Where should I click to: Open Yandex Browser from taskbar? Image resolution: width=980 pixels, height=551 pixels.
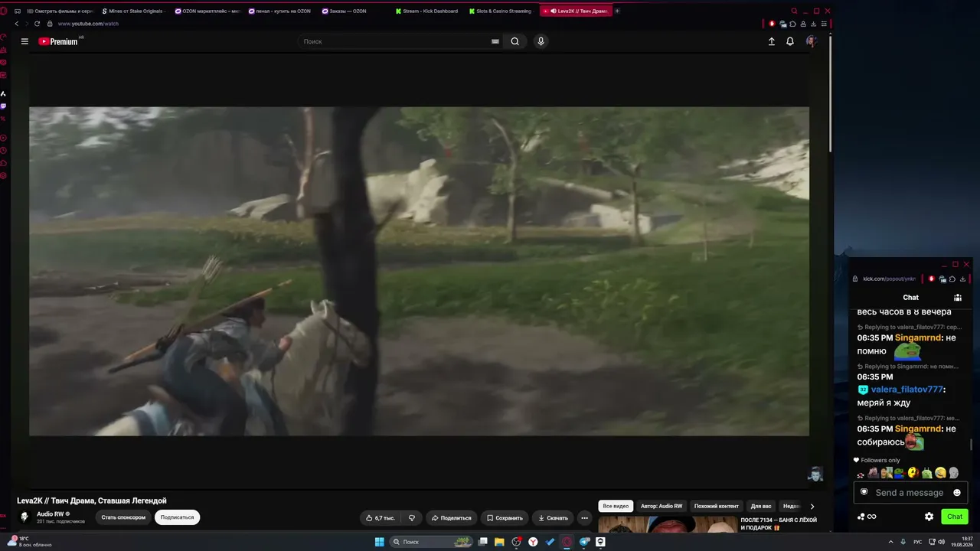click(x=533, y=542)
